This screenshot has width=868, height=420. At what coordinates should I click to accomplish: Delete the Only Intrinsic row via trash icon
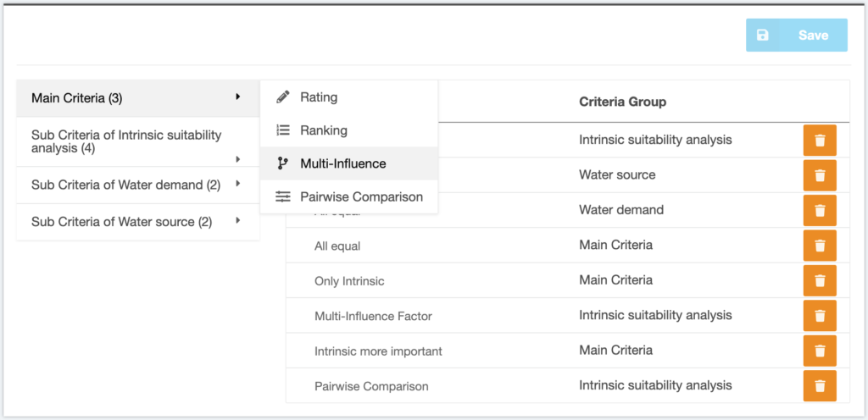click(820, 281)
